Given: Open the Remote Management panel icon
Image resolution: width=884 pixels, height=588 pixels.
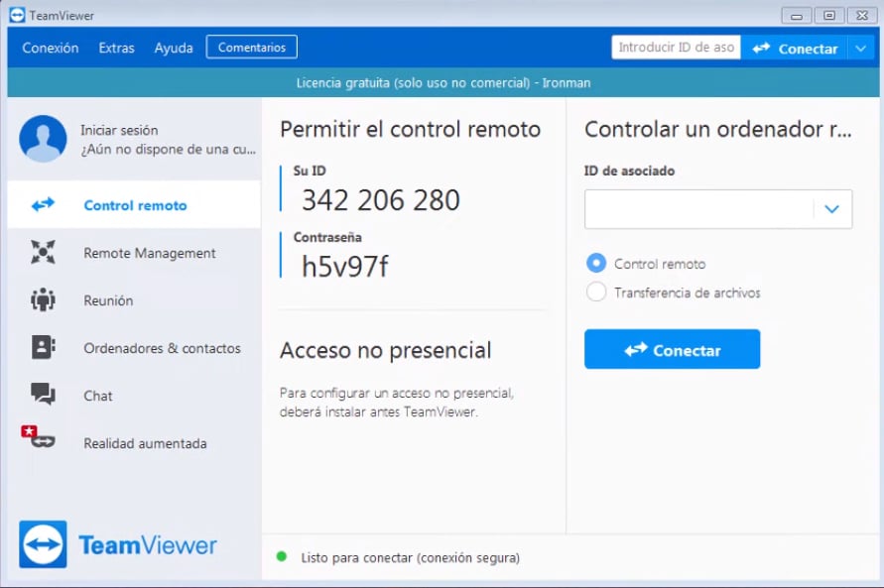Looking at the screenshot, I should click(42, 253).
